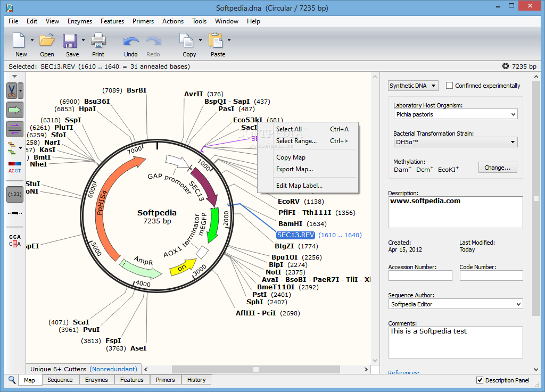Click the description panel vertical scrollbar thumb
This screenshot has height=392, width=545.
[x=536, y=198]
